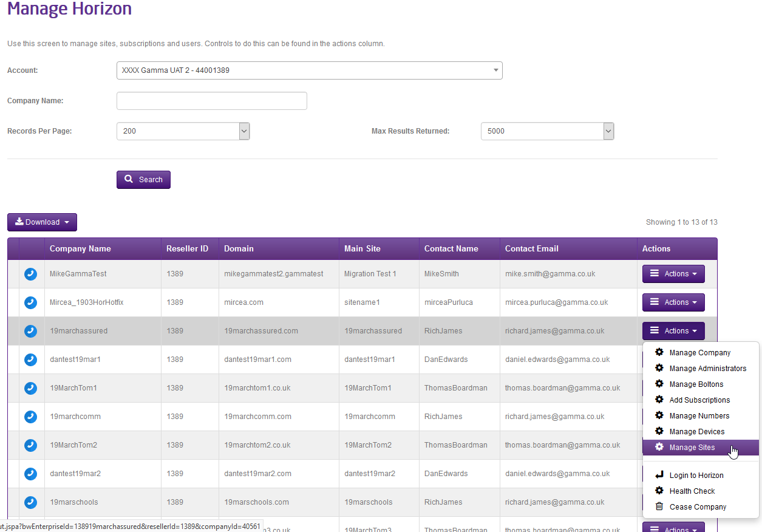
Task: Expand the Download dropdown button
Action: coord(42,222)
